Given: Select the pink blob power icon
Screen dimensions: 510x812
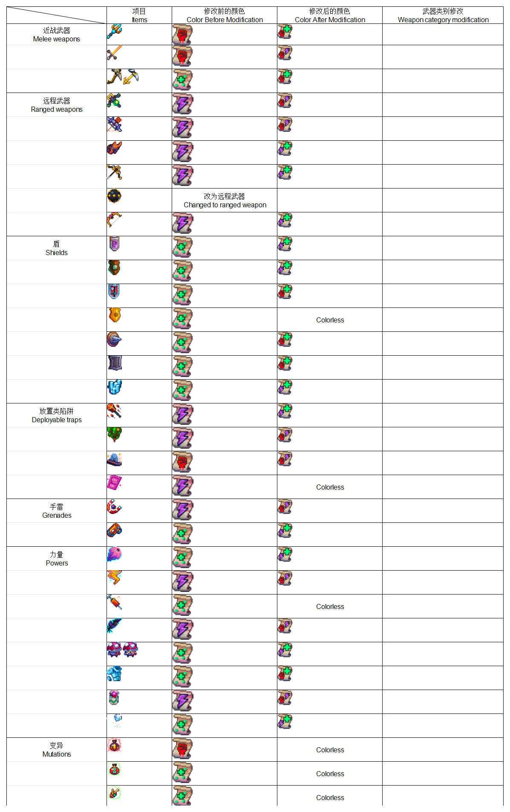Looking at the screenshot, I should click(114, 554).
